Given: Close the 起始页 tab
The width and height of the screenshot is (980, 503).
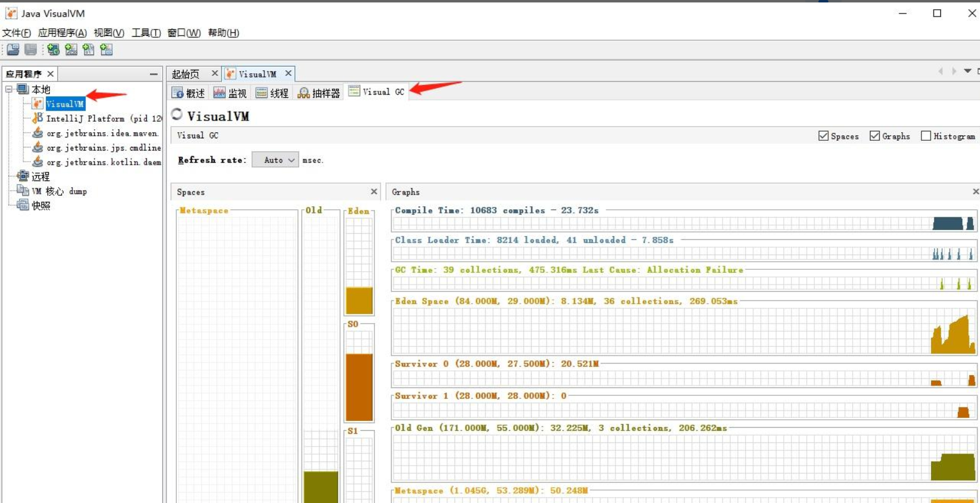Looking at the screenshot, I should click(215, 73).
